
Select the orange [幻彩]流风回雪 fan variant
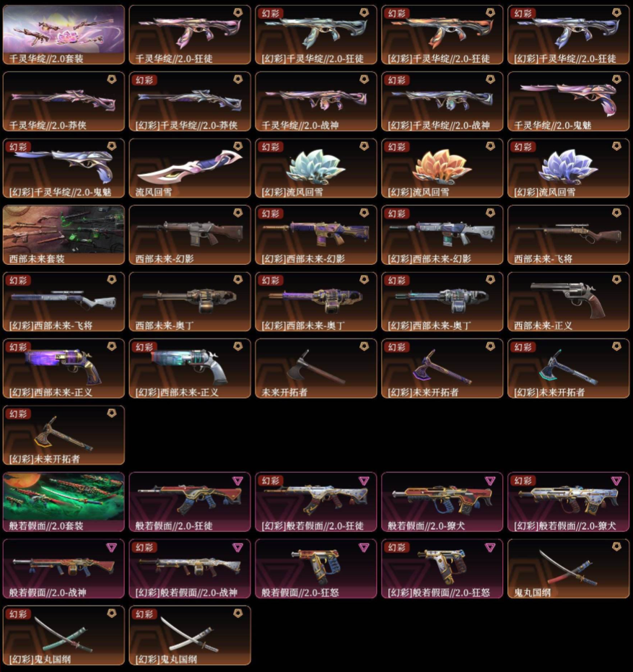[442, 168]
